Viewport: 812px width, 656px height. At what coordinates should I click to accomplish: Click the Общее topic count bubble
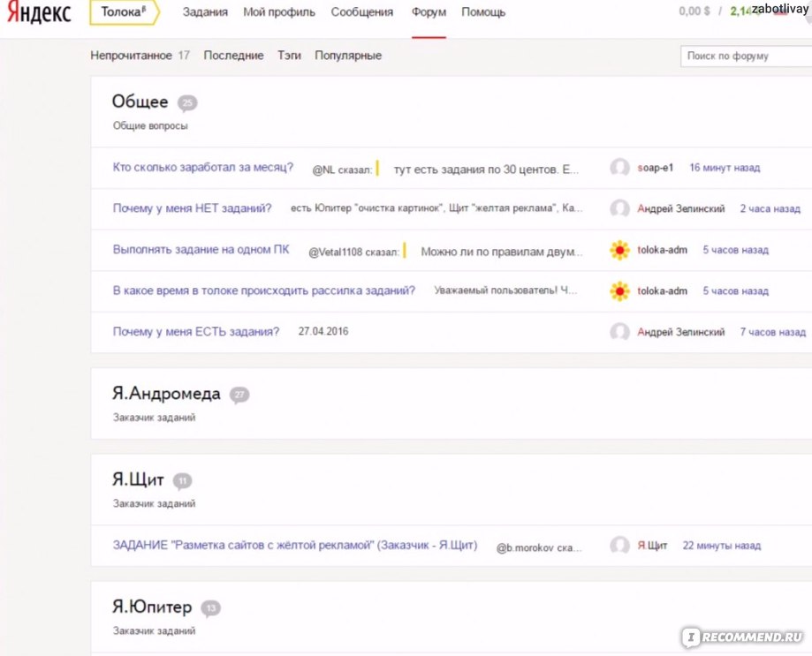click(x=186, y=103)
